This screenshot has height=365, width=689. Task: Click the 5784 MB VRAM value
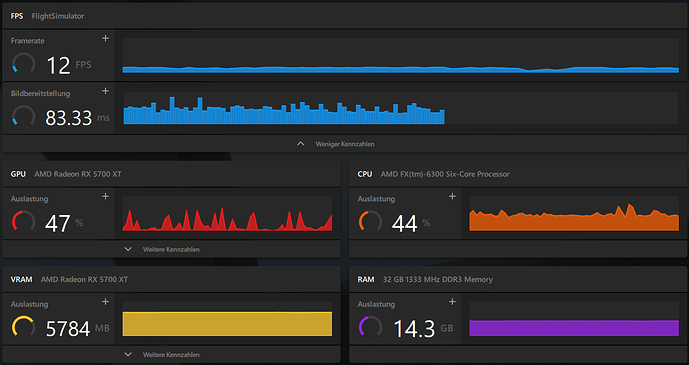[x=77, y=329]
